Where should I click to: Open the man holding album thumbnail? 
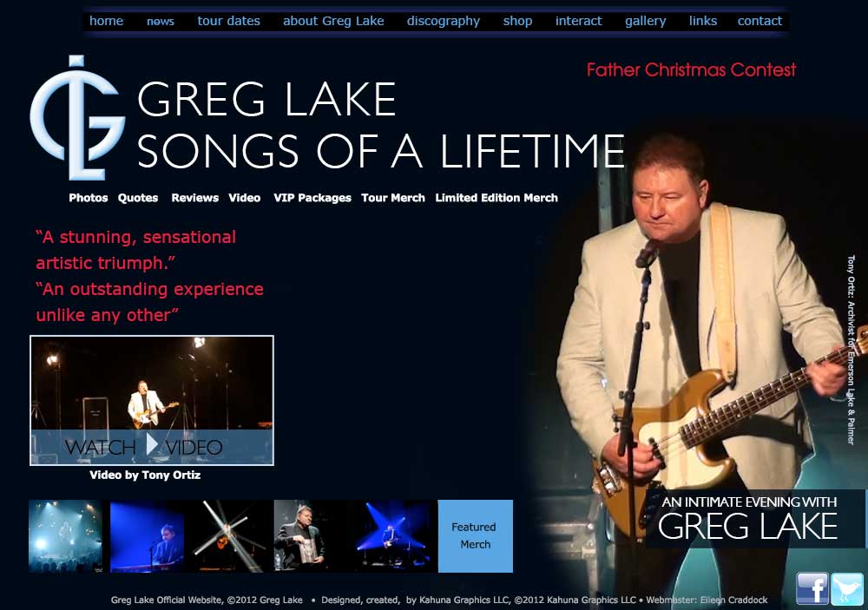(x=310, y=536)
